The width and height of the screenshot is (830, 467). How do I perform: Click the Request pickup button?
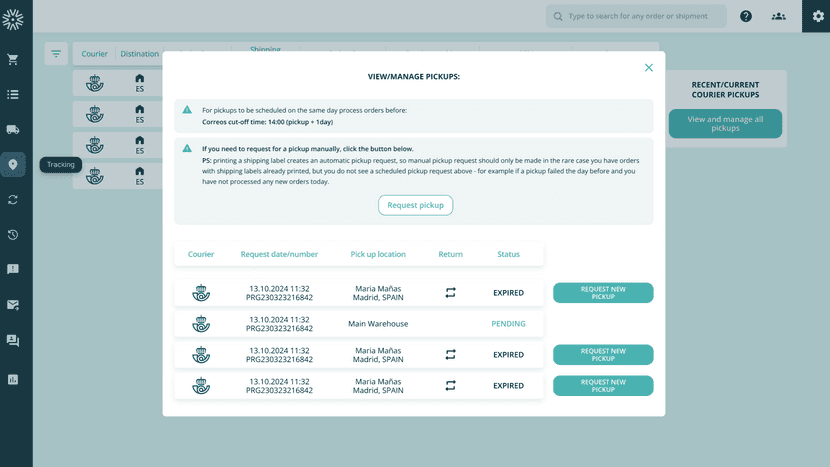[x=415, y=205]
